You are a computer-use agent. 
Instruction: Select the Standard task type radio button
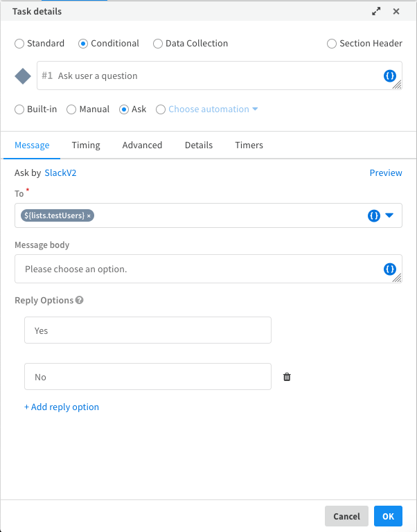point(19,44)
